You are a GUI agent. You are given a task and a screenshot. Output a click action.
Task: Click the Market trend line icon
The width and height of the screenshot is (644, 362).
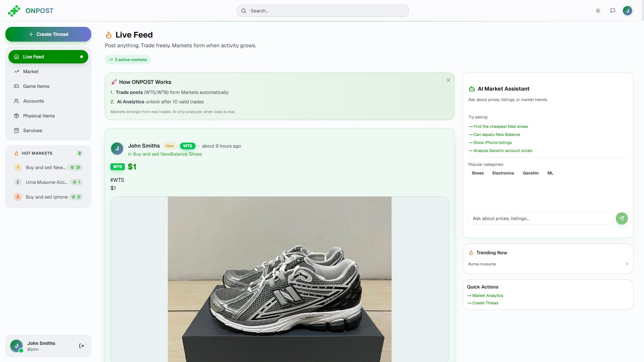click(16, 71)
